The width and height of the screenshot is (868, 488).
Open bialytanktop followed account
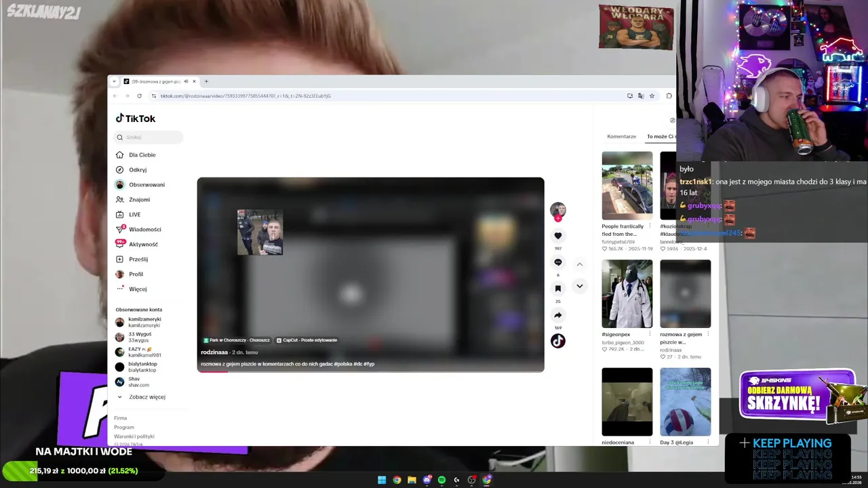(136, 367)
